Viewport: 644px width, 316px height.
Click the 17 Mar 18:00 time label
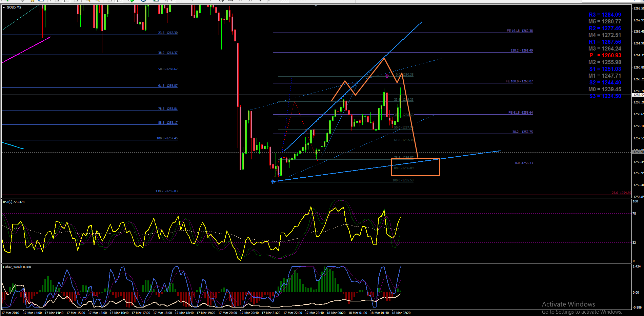click(163, 313)
